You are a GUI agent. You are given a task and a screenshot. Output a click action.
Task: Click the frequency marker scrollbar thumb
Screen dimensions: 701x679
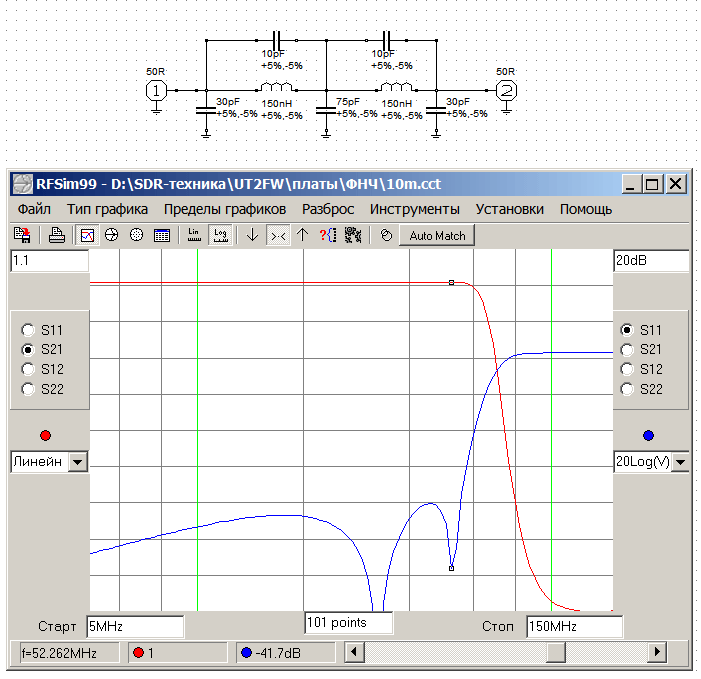(x=556, y=652)
